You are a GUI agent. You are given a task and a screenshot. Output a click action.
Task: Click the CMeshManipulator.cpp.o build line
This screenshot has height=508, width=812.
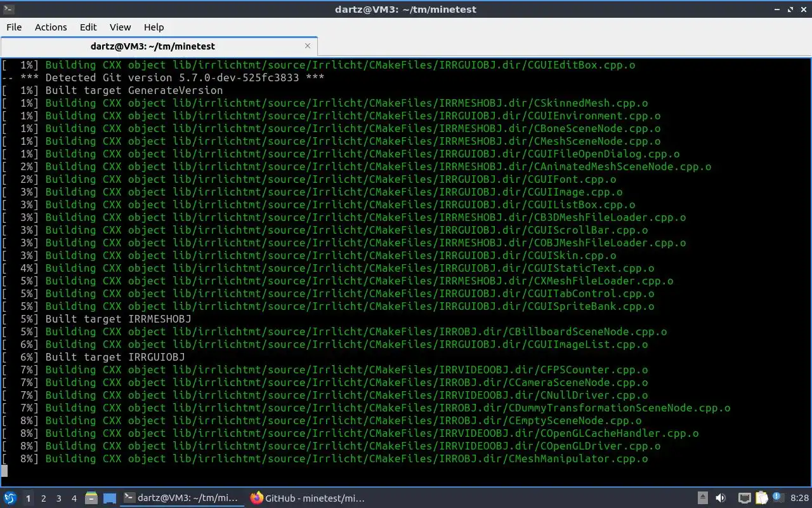click(x=325, y=458)
